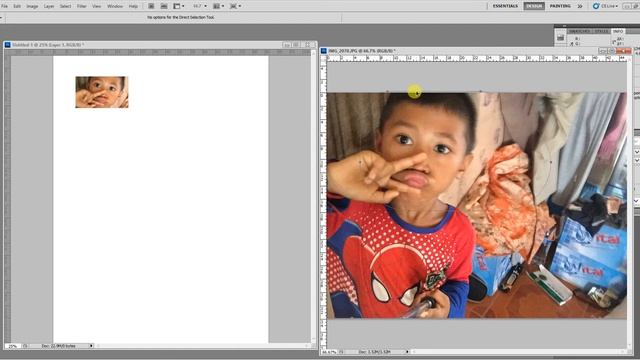Viewport: 640px width, 360px height.
Task: Click the horizontal scrollbar of Untitled window
Action: coord(202,346)
